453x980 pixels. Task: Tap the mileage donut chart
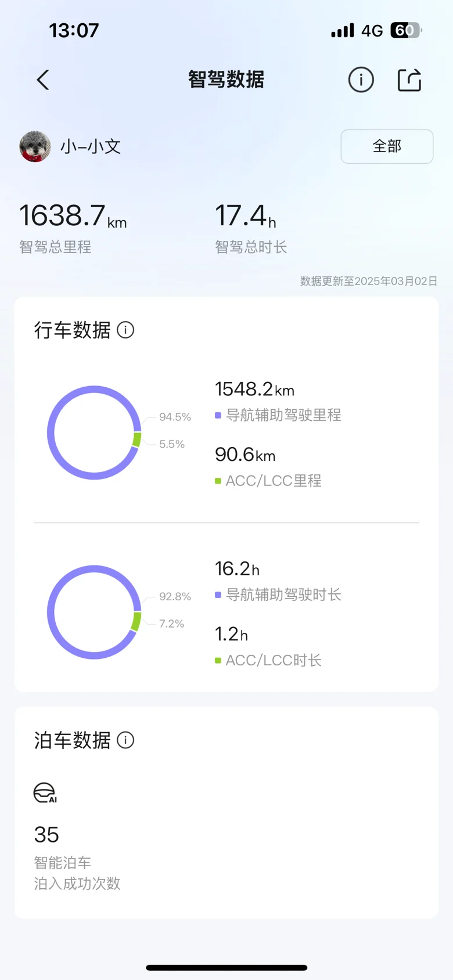[94, 433]
